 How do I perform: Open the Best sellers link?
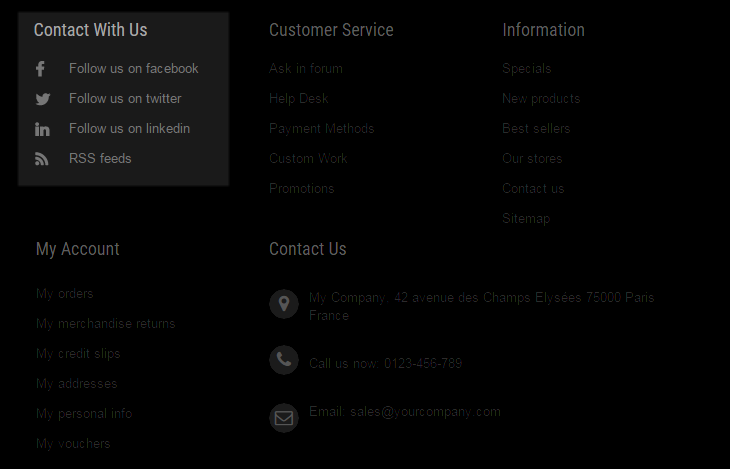pos(536,129)
